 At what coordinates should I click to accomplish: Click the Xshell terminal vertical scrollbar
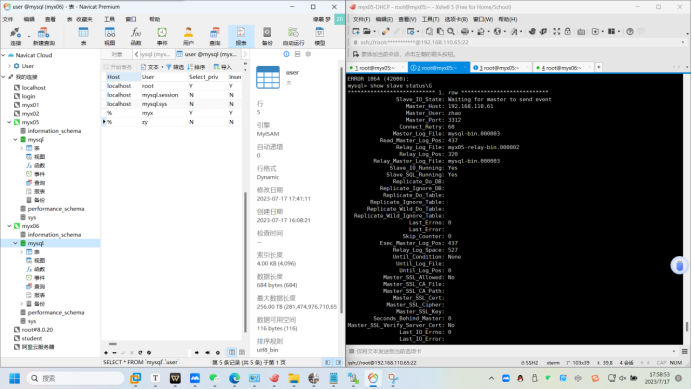pos(687,326)
